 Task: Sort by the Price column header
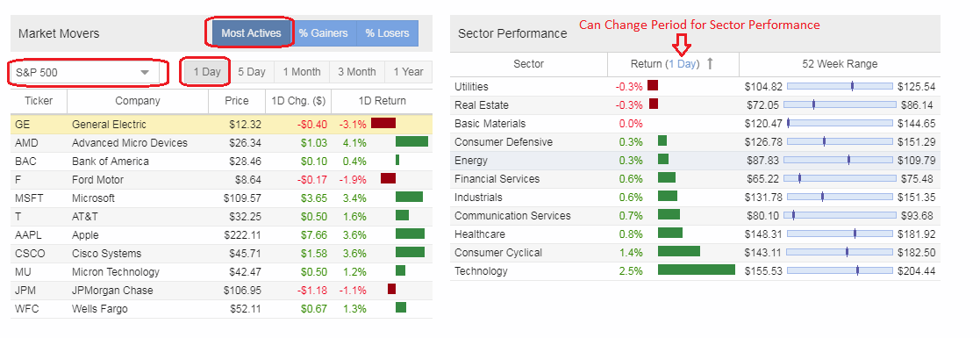click(x=237, y=101)
